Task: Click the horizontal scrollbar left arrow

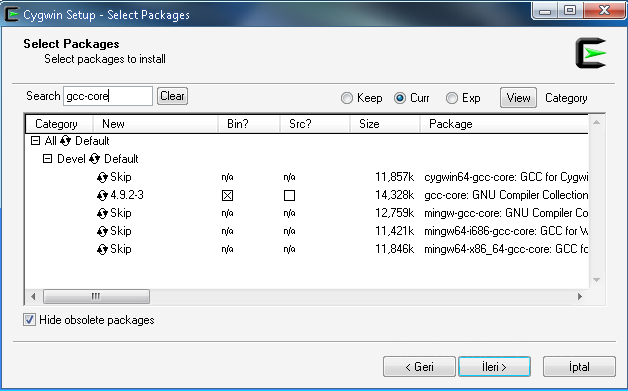Action: point(33,296)
